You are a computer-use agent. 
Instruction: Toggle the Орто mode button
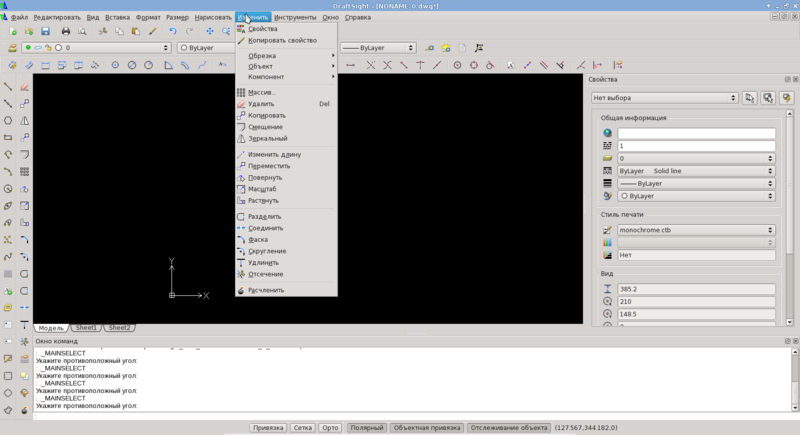point(330,428)
